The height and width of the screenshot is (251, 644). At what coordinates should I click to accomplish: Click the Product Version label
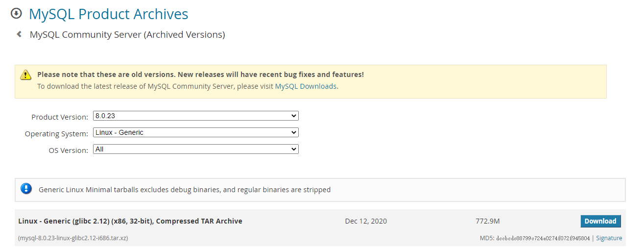coord(60,117)
